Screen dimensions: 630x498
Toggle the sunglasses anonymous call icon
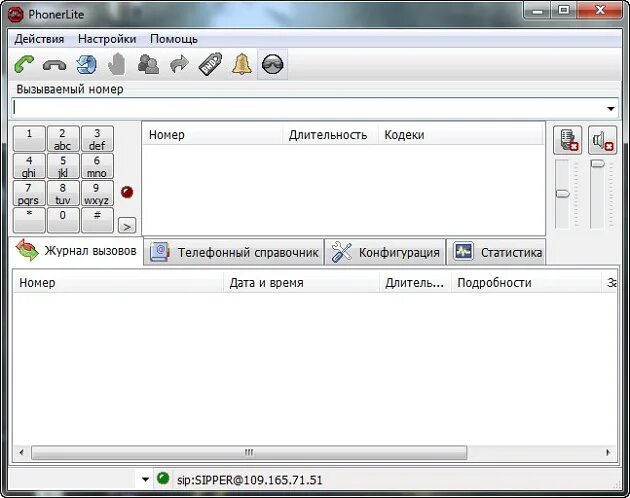[272, 64]
